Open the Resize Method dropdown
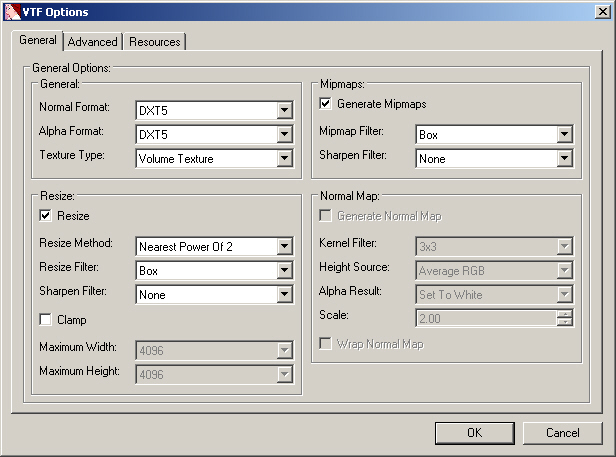Screen dimensions: 616x457 pos(284,246)
